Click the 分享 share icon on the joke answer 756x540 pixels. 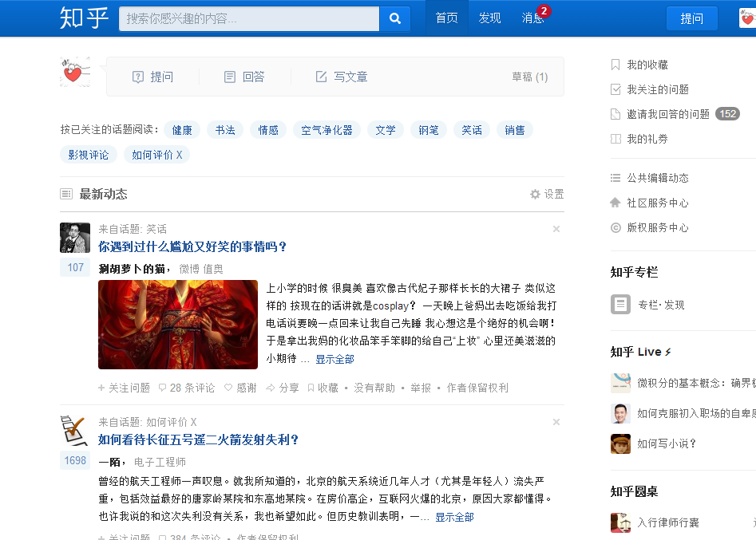(271, 387)
